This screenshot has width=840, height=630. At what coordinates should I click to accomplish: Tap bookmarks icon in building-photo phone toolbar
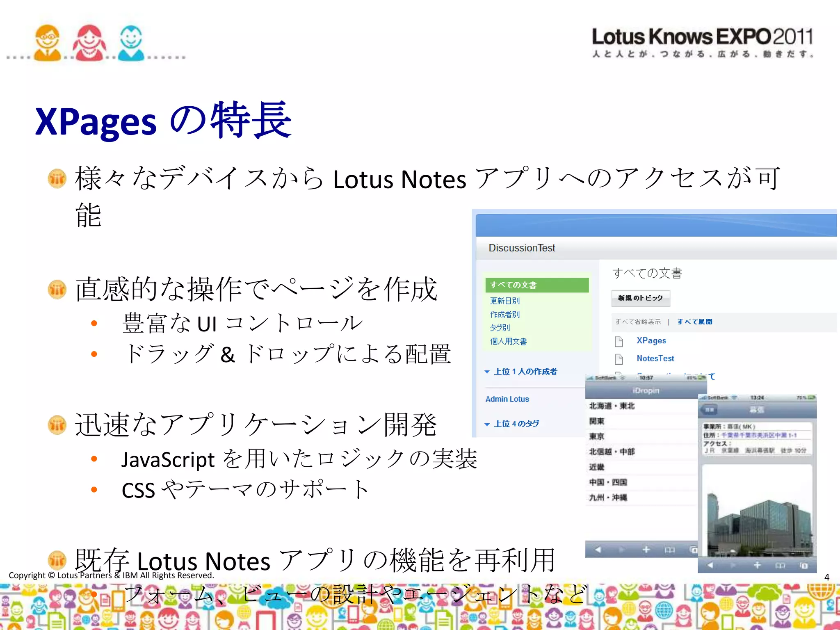pos(780,565)
